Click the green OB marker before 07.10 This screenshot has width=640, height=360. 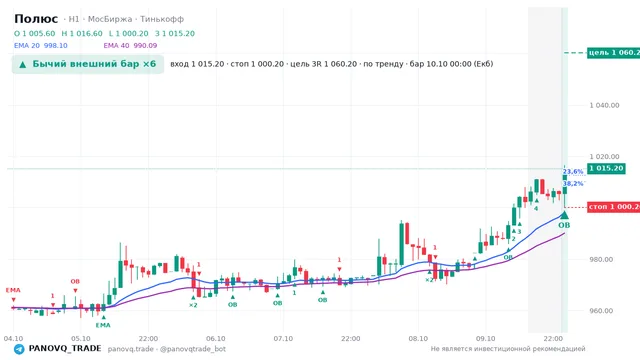(278, 300)
